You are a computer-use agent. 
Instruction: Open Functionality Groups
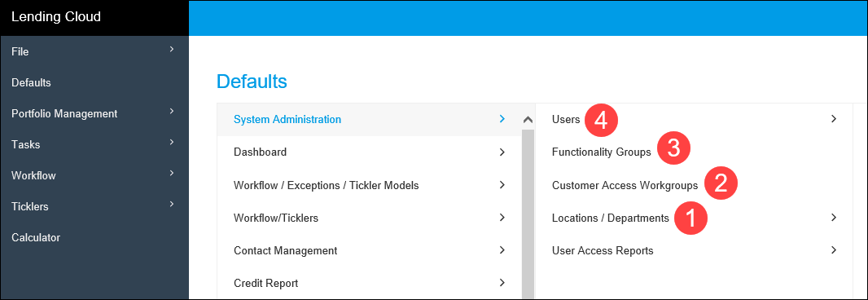pos(601,152)
